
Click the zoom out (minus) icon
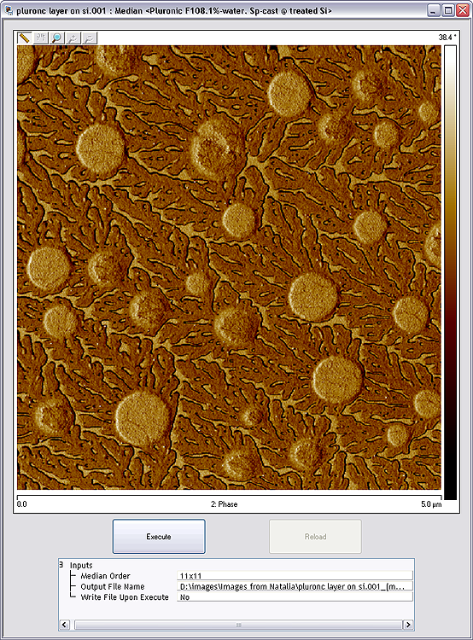point(89,38)
